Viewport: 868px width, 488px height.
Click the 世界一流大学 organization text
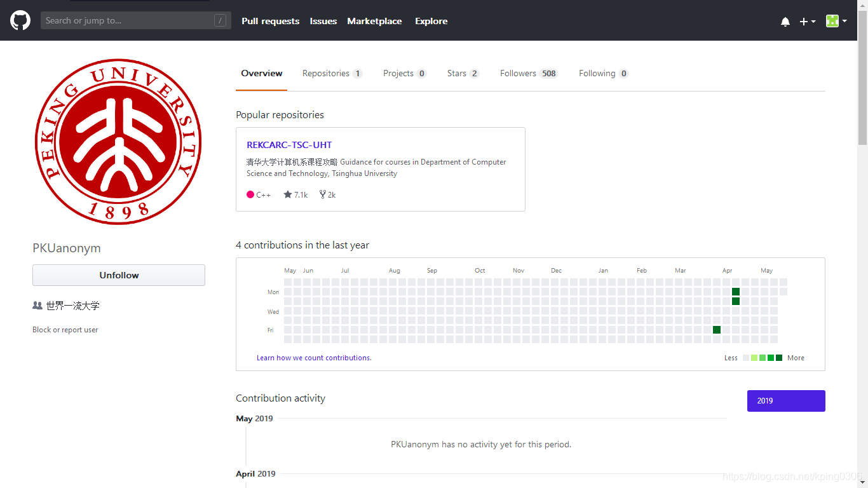tap(73, 306)
